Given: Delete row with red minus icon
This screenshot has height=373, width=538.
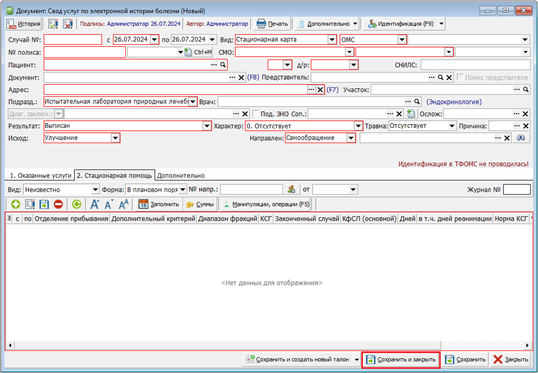Looking at the screenshot, I should pyautogui.click(x=58, y=205).
